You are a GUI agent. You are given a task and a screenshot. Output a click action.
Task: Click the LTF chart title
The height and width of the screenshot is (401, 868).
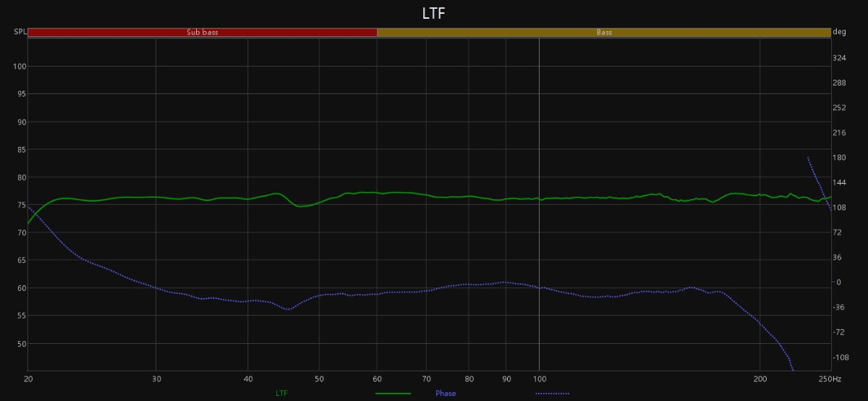(433, 14)
